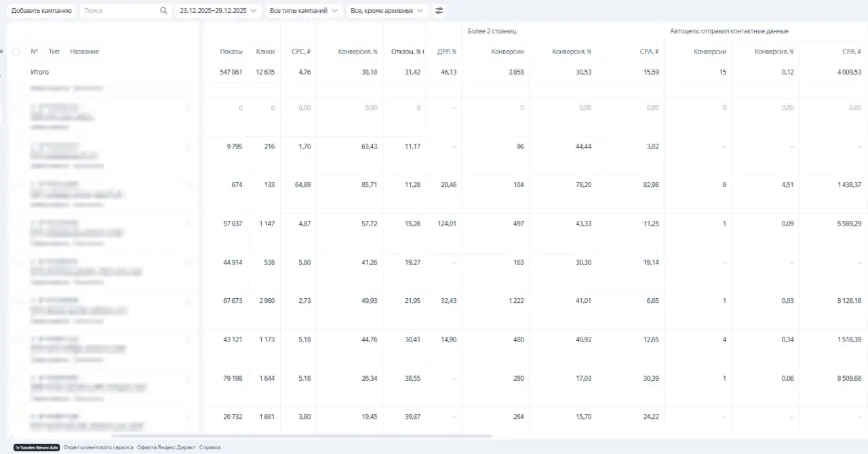Click the 'Итого' totals row label
Screen dimensions: 868x454
point(39,72)
